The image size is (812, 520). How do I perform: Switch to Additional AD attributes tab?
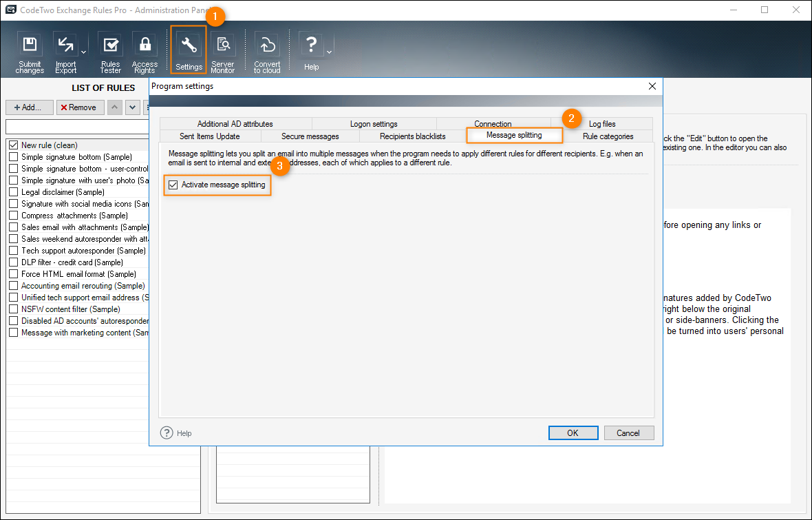235,124
